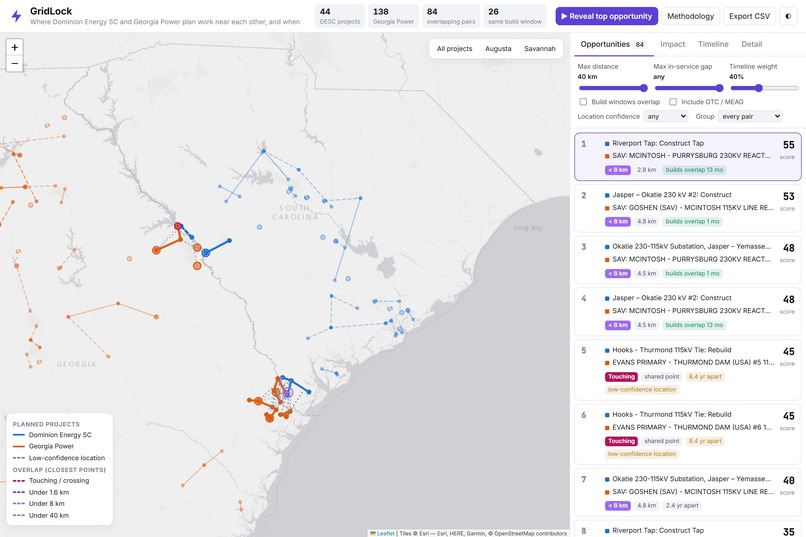Toggle the dark mode theme icon
Image resolution: width=806 pixels, height=537 pixels.
[x=788, y=16]
